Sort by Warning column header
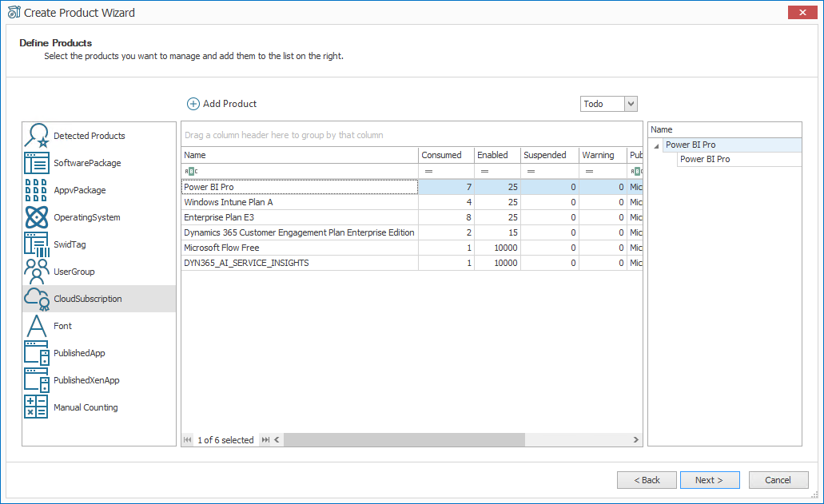This screenshot has height=504, width=824. pos(603,155)
